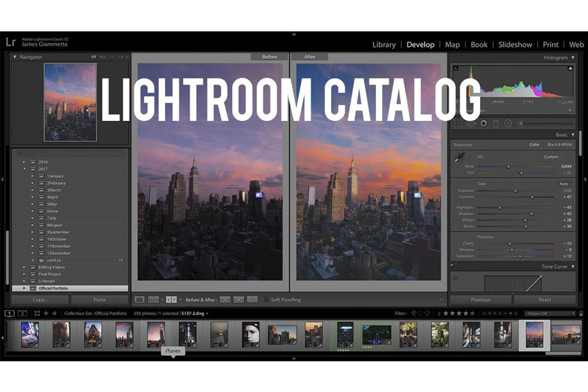588x392 pixels.
Task: Select the Spot Removal tool
Action: tap(471, 123)
